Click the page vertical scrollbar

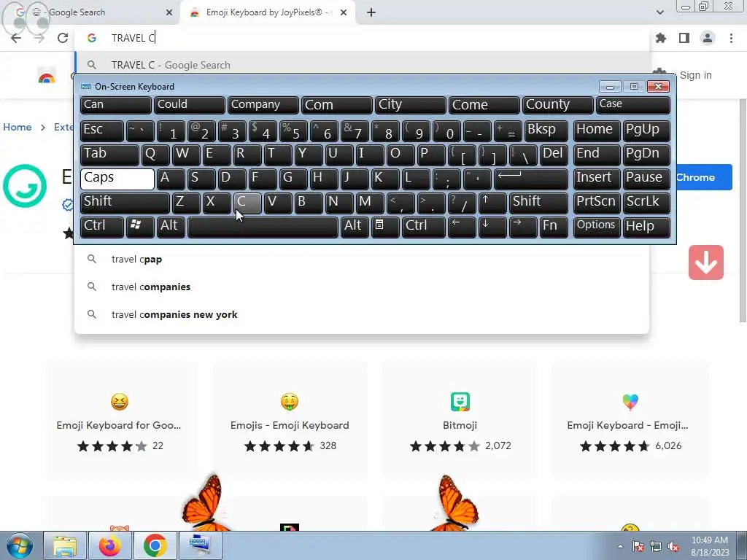coord(743,209)
